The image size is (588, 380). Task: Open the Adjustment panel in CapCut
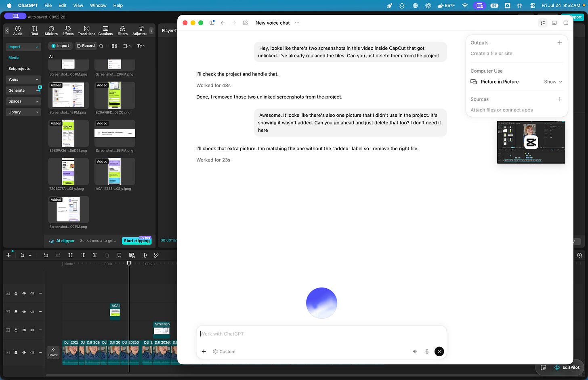(140, 31)
